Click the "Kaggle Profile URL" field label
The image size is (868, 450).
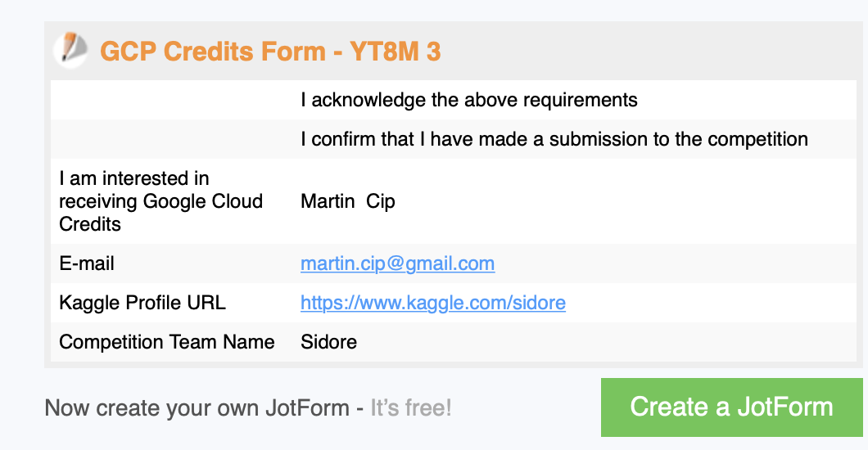[x=142, y=303]
